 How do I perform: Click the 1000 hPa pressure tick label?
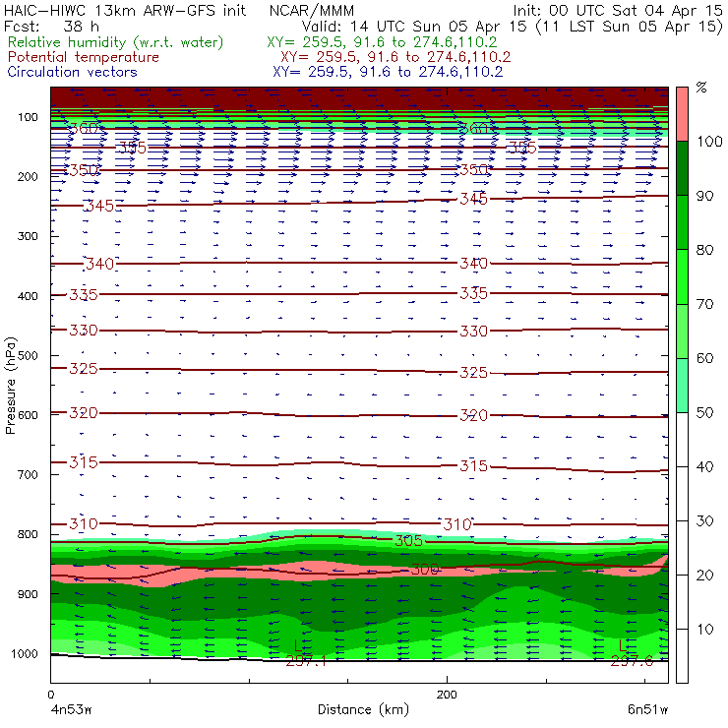tap(25, 653)
